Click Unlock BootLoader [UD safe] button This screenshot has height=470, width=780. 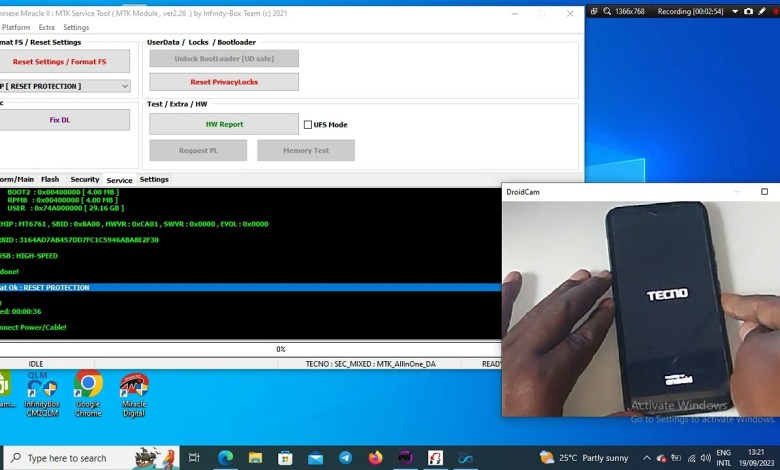[x=224, y=58]
